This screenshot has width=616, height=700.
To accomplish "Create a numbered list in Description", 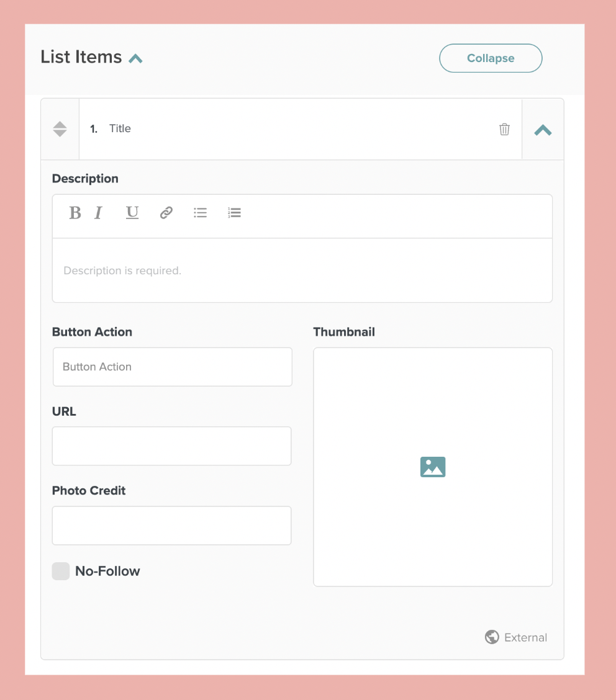I will coord(234,213).
